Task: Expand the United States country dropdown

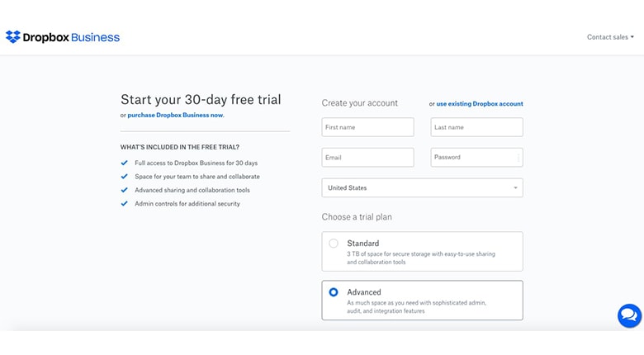Action: [422, 187]
